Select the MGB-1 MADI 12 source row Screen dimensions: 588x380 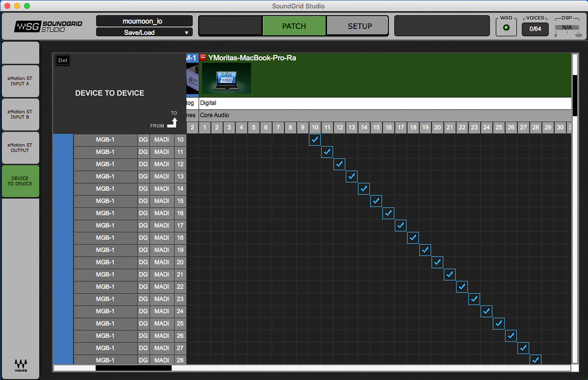(130, 164)
